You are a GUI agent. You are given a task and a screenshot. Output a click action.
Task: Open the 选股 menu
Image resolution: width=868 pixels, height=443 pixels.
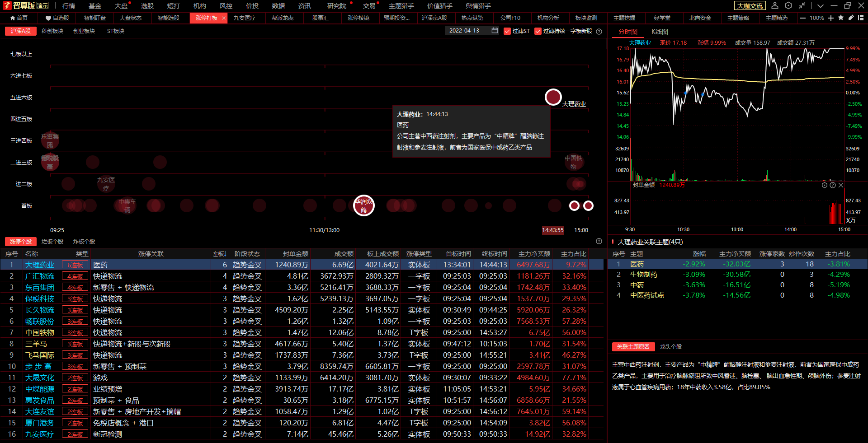tap(147, 6)
